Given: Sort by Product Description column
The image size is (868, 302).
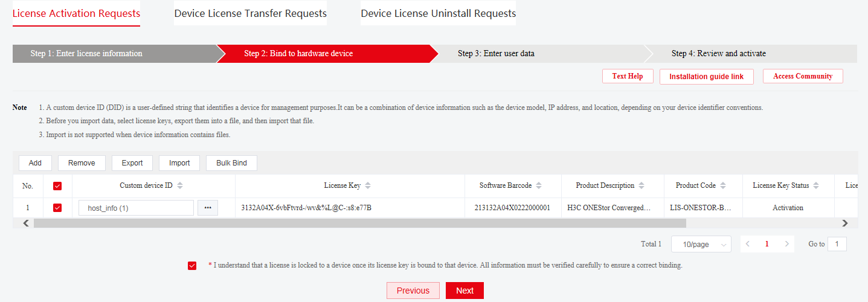Looking at the screenshot, I should (641, 185).
